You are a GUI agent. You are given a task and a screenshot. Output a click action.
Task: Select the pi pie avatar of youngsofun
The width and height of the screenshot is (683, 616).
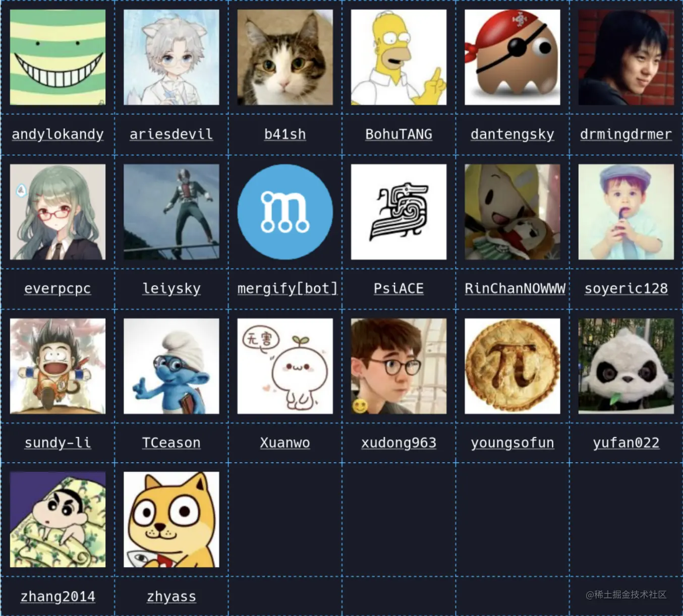pos(512,366)
